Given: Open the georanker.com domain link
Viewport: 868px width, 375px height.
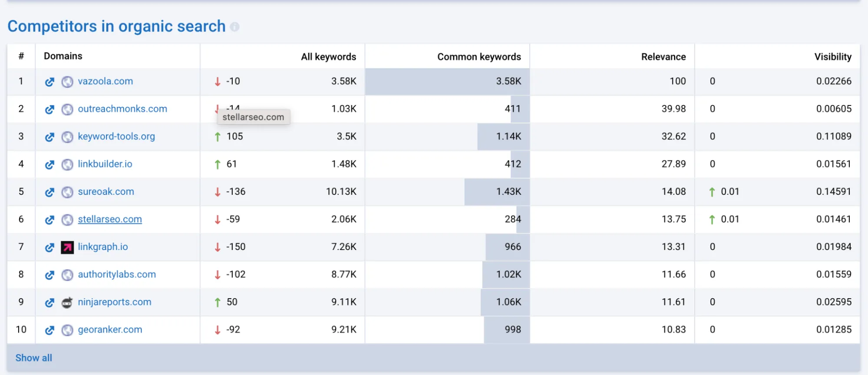Looking at the screenshot, I should 110,329.
